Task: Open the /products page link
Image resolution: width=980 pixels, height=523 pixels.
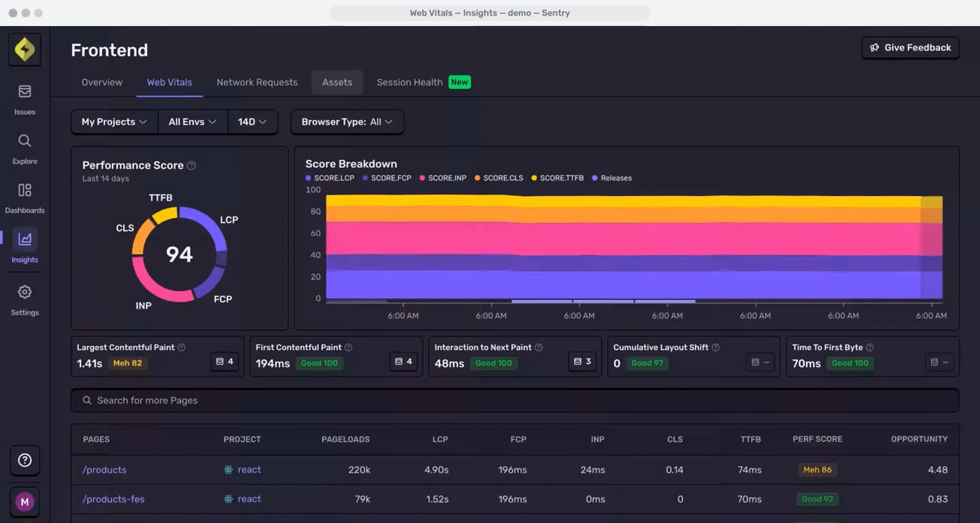Action: (104, 470)
